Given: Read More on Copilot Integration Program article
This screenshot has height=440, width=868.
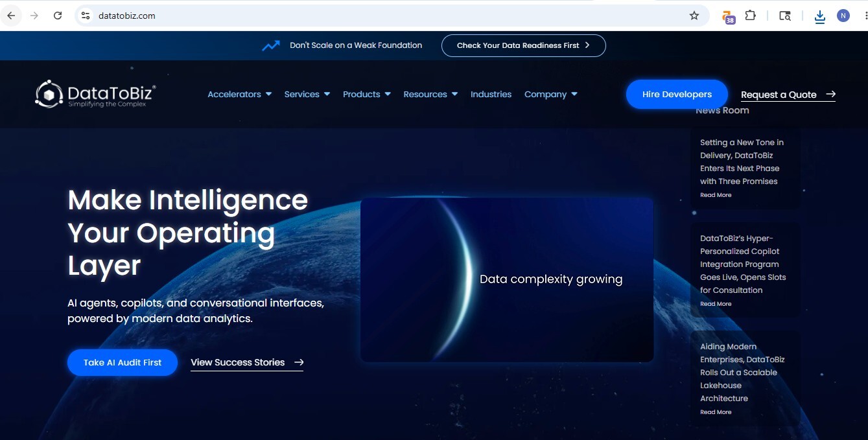Looking at the screenshot, I should [716, 304].
